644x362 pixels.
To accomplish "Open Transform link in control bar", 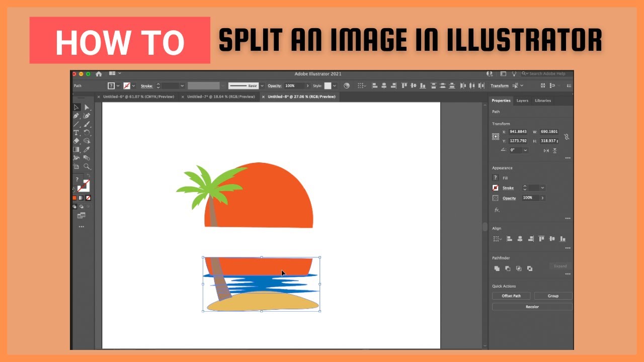I will coord(500,86).
